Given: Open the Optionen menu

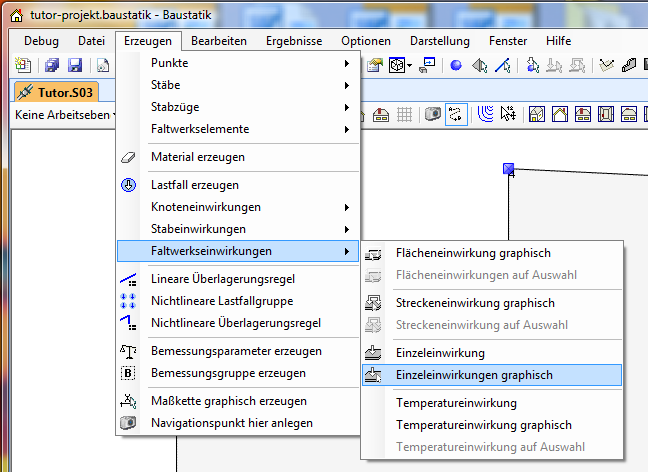Looking at the screenshot, I should (x=366, y=41).
